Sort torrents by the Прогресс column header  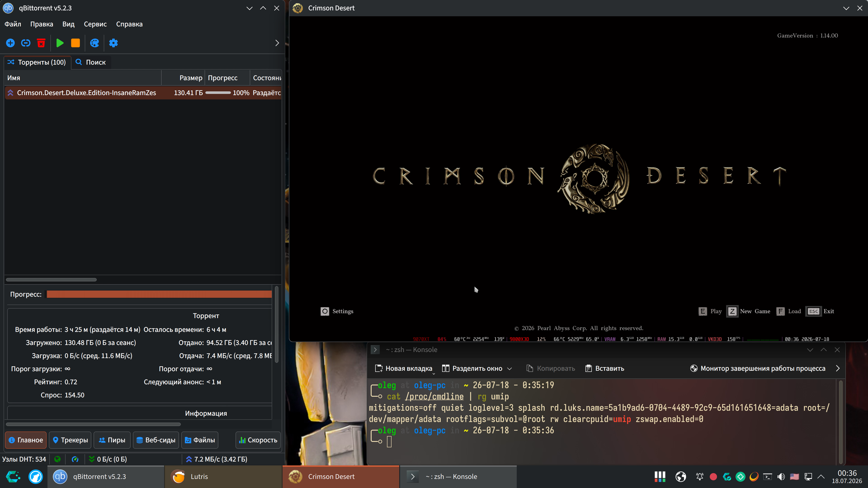[227, 78]
